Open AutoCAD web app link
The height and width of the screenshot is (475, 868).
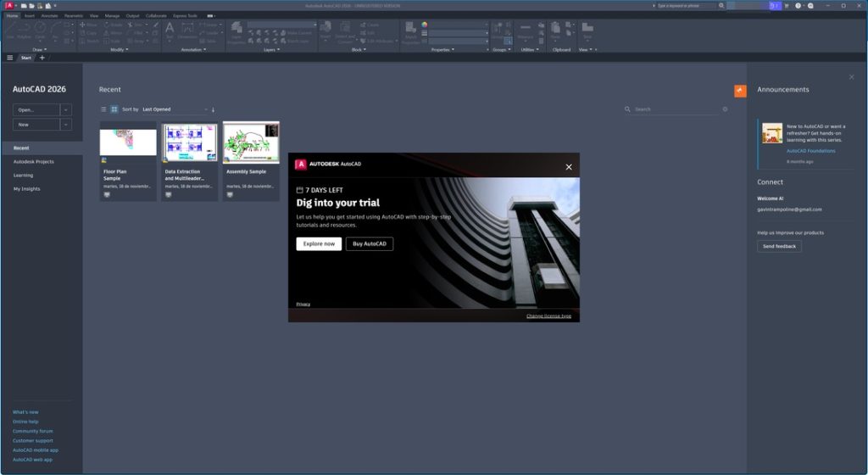32,459
